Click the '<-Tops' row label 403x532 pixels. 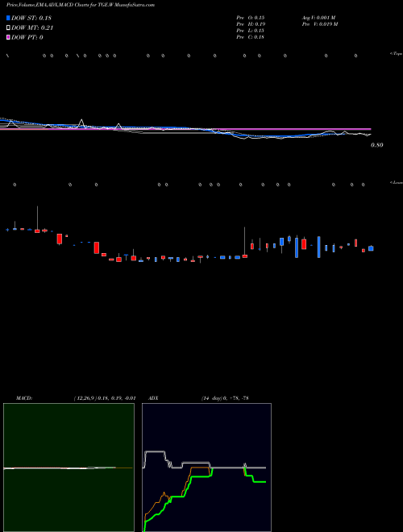[x=396, y=54]
